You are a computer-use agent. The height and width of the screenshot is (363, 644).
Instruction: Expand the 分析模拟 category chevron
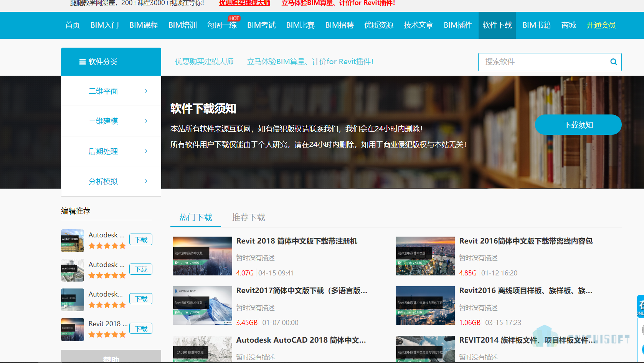(x=146, y=181)
